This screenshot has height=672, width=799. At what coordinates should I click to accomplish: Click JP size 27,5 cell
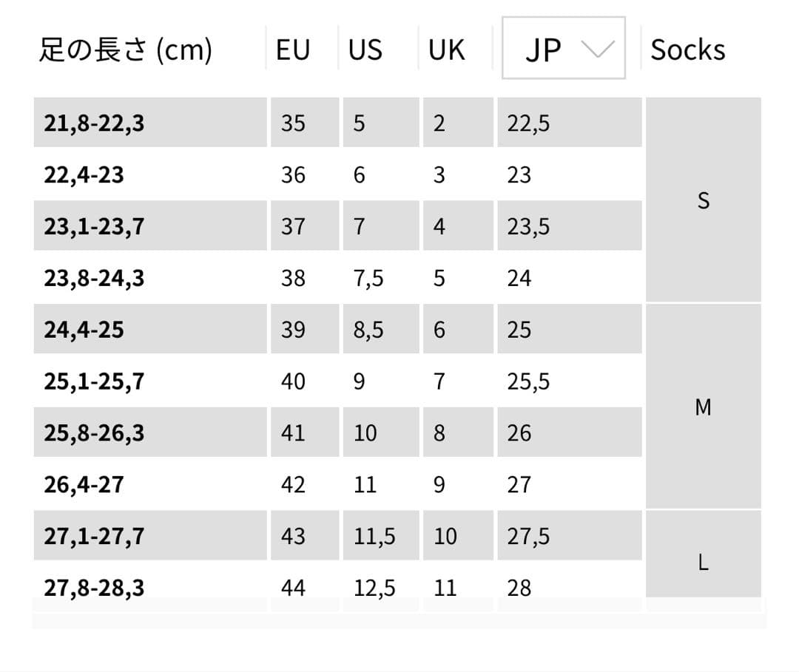point(528,537)
